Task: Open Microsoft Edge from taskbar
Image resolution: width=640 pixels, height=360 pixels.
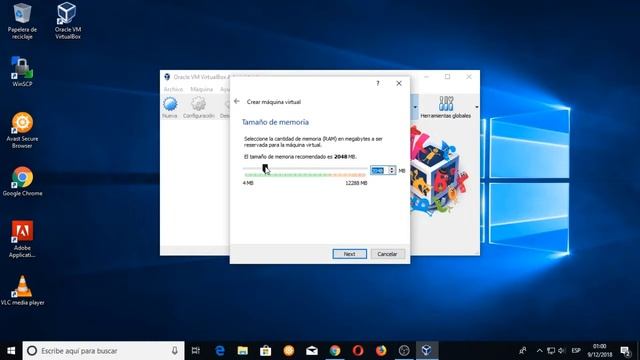Action: coord(220,351)
